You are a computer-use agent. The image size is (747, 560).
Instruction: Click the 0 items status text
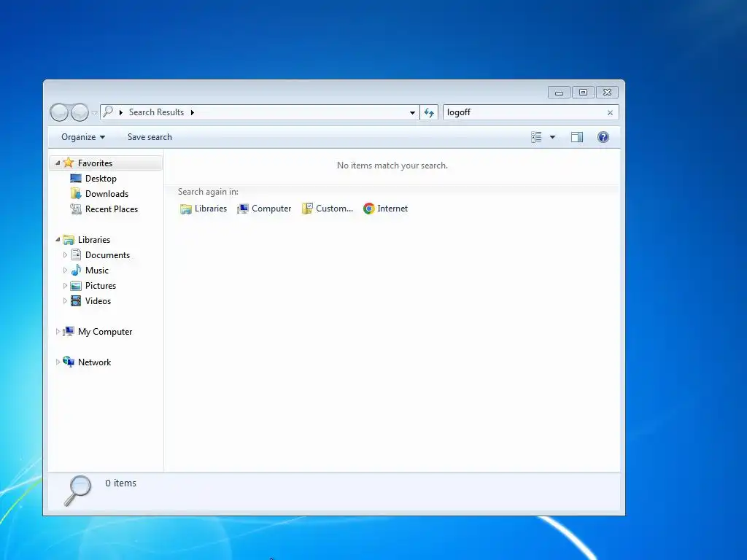pyautogui.click(x=121, y=483)
